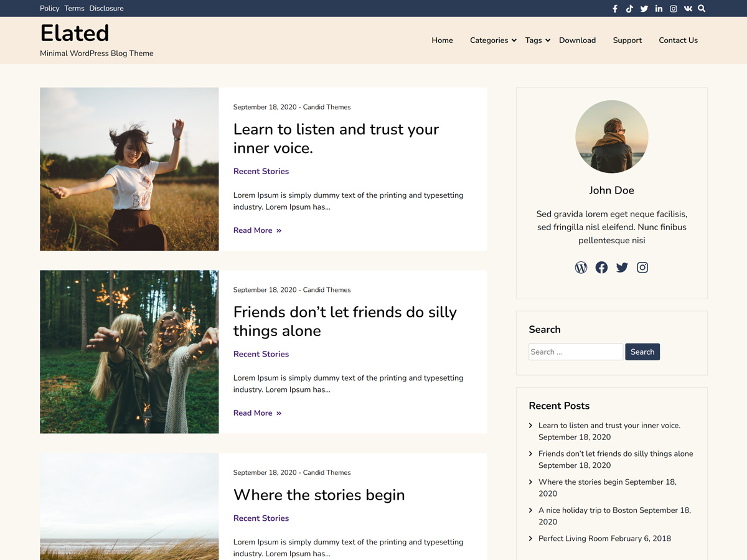Select Home in the navigation menu
Viewport: 747px width, 560px height.
click(x=442, y=40)
